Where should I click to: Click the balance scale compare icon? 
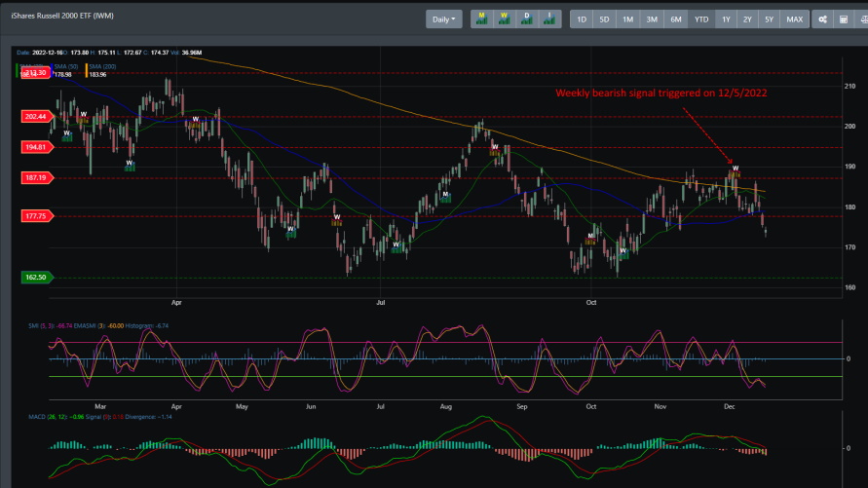(862, 19)
